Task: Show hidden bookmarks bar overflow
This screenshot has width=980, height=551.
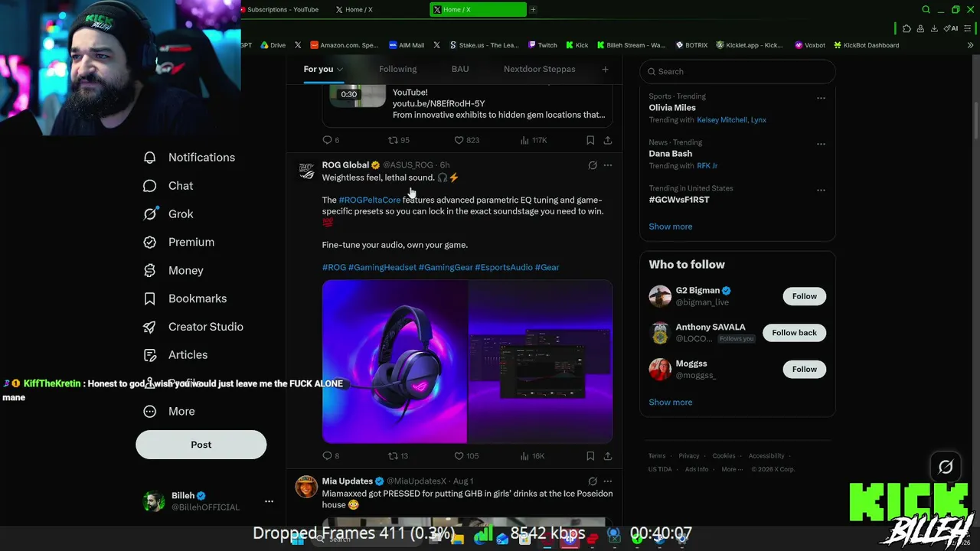Action: (x=970, y=45)
